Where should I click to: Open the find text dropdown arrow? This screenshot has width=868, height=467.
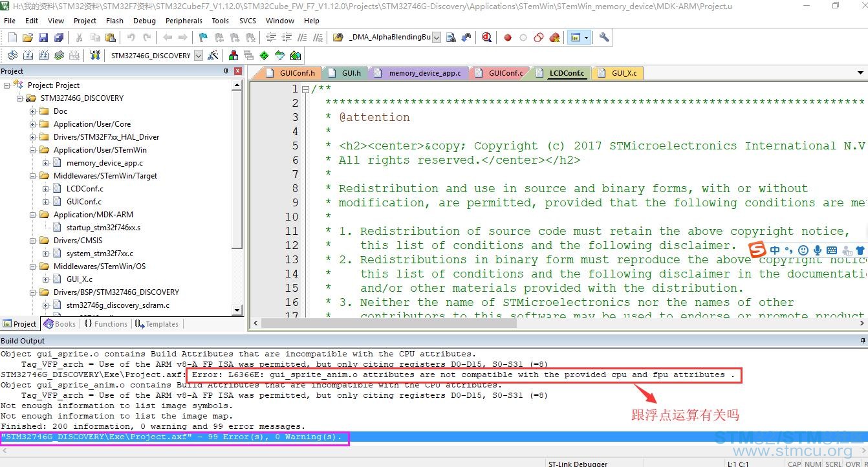(437, 38)
